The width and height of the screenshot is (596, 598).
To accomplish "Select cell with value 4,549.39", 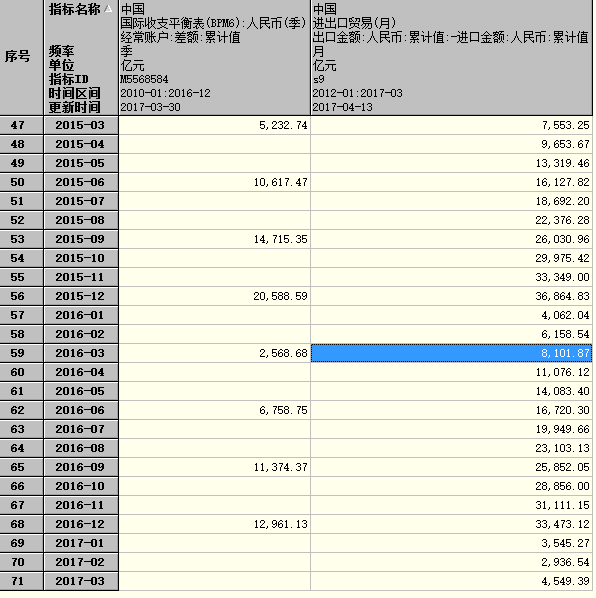I will [x=451, y=581].
